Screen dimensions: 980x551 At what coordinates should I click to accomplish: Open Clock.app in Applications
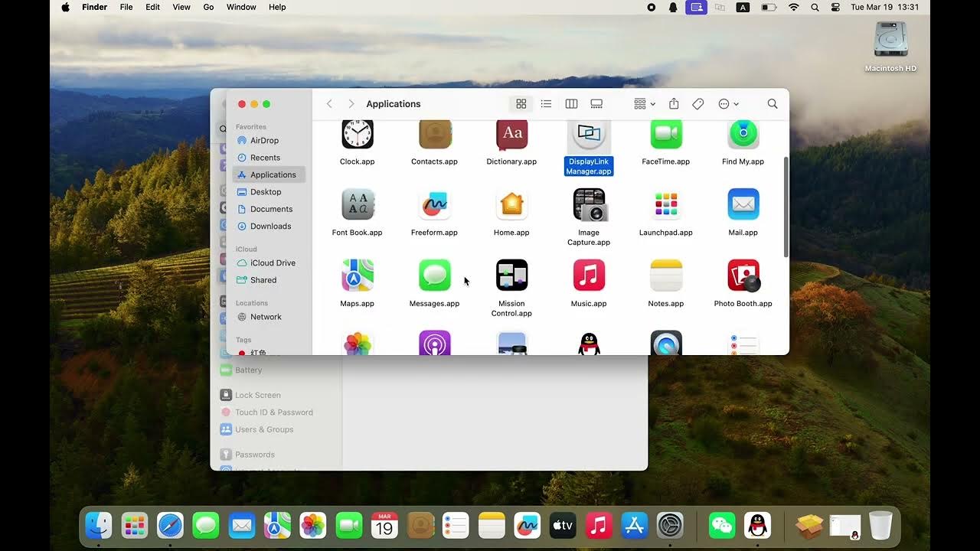point(358,135)
